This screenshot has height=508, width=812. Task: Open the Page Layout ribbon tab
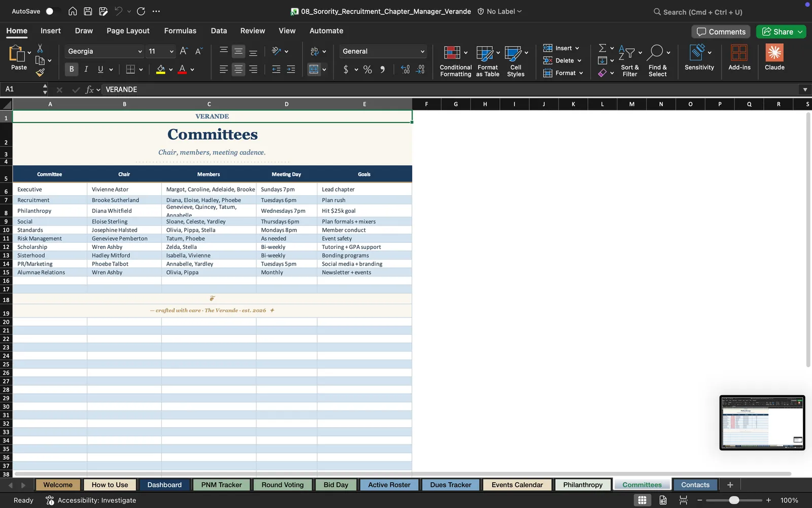(x=128, y=30)
